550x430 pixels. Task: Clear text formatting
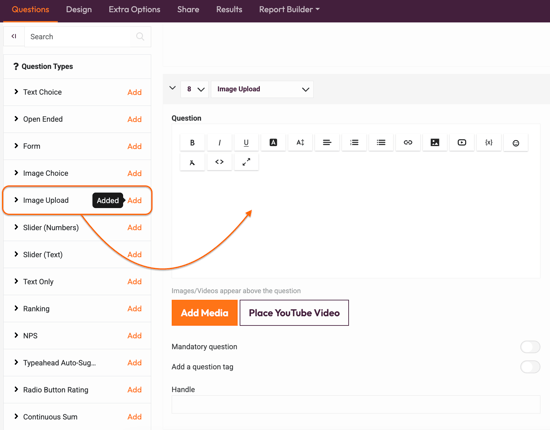(192, 162)
